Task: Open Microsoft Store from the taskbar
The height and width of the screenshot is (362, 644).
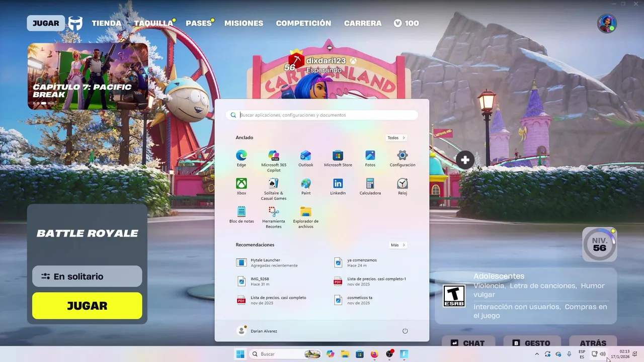Action: [360, 354]
